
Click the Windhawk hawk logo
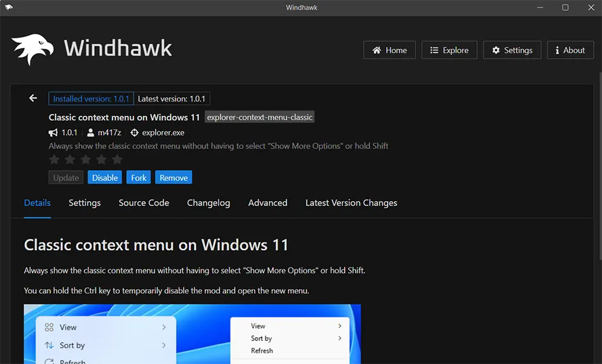tap(33, 49)
